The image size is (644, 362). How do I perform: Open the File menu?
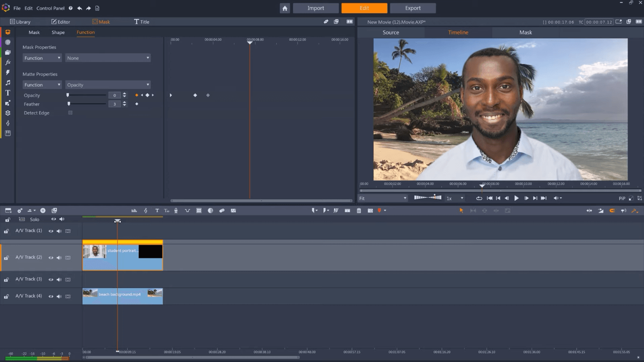pos(17,8)
